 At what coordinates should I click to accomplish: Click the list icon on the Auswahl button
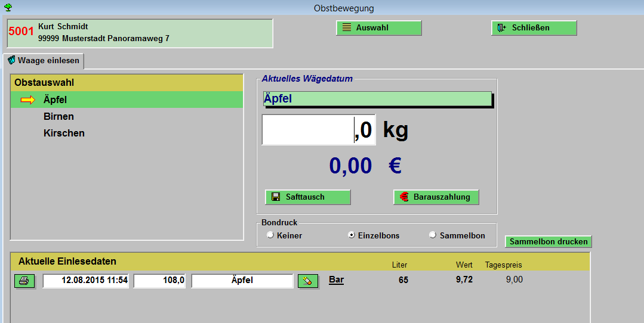pyautogui.click(x=347, y=28)
